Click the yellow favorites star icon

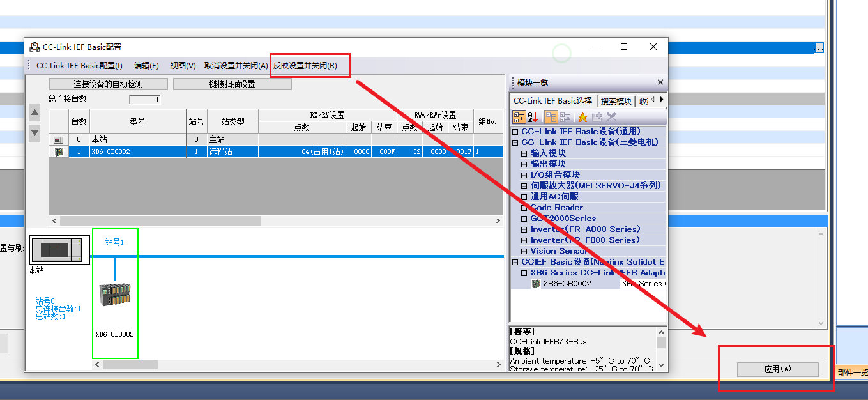coord(582,117)
